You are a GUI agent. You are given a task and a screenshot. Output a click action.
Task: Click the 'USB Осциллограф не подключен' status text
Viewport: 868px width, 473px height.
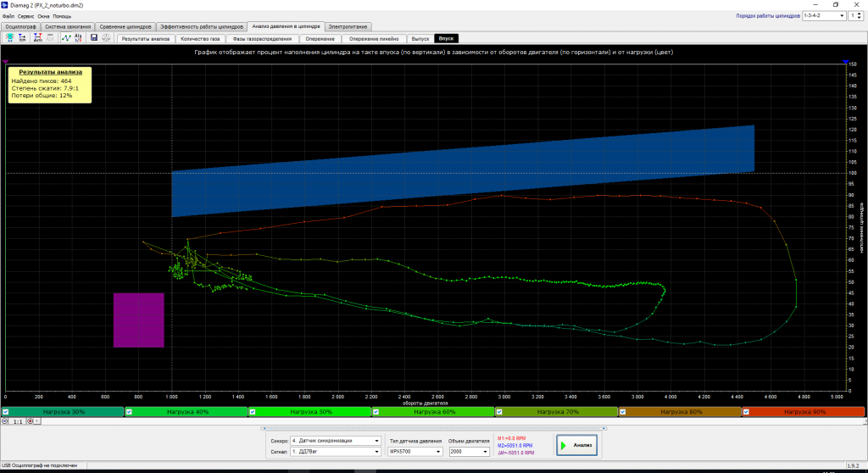tap(39, 466)
